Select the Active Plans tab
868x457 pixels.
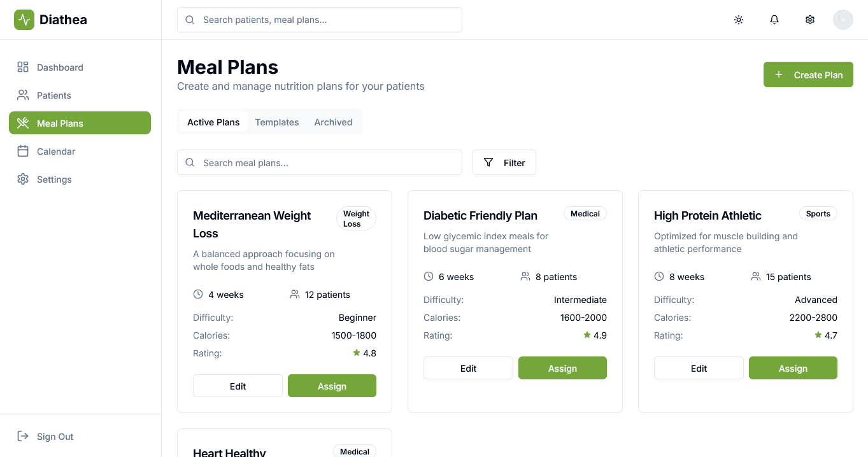tap(213, 122)
